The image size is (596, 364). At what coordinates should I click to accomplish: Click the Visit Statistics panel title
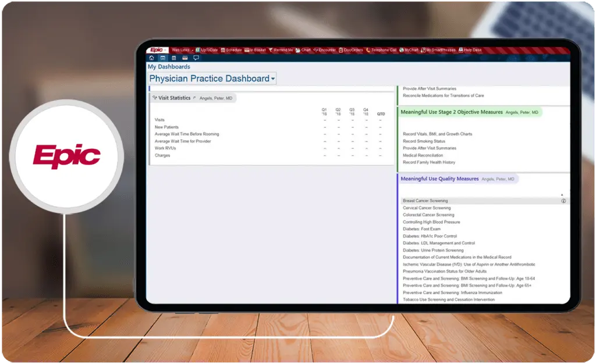tap(174, 98)
